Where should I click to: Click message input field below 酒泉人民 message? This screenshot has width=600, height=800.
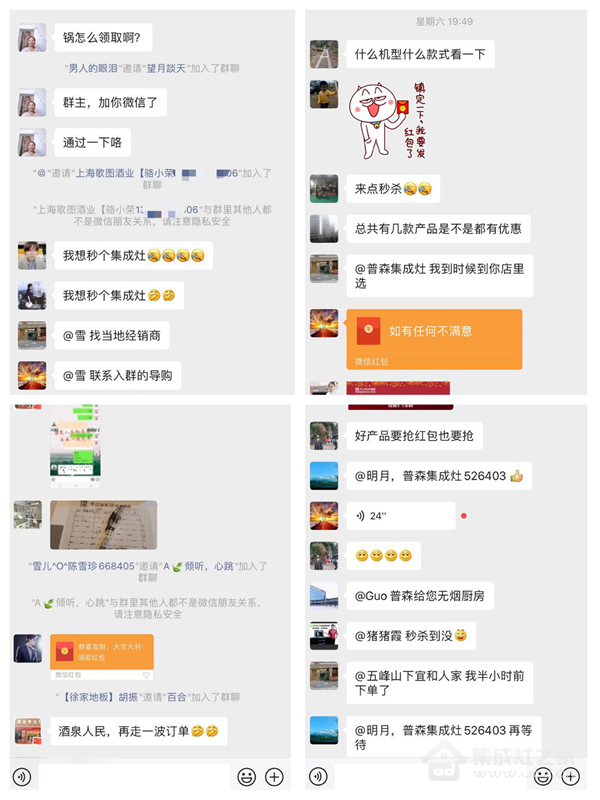click(x=134, y=777)
